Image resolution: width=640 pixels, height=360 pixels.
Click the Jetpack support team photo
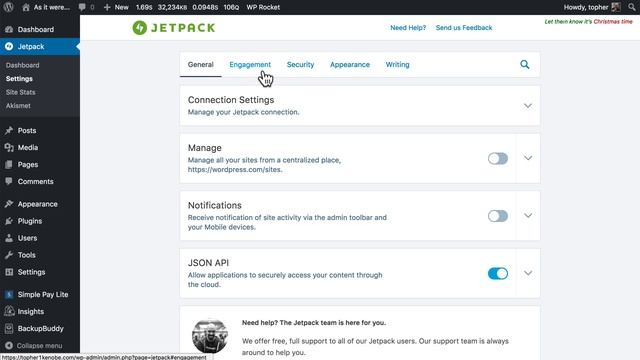coord(210,336)
